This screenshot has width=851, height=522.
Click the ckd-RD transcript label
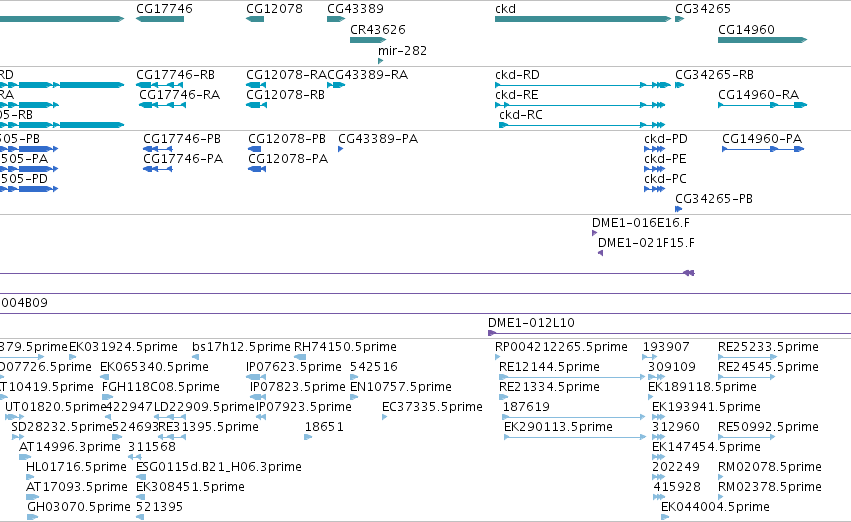(517, 74)
